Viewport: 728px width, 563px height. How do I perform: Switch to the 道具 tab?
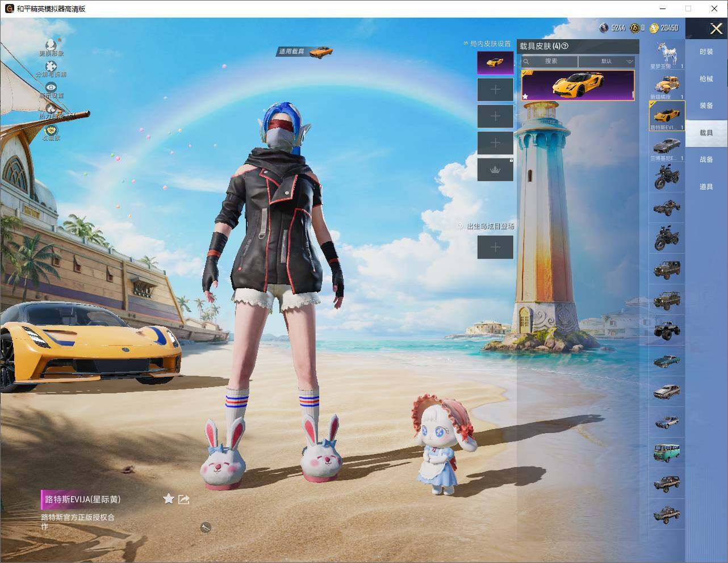coord(706,187)
